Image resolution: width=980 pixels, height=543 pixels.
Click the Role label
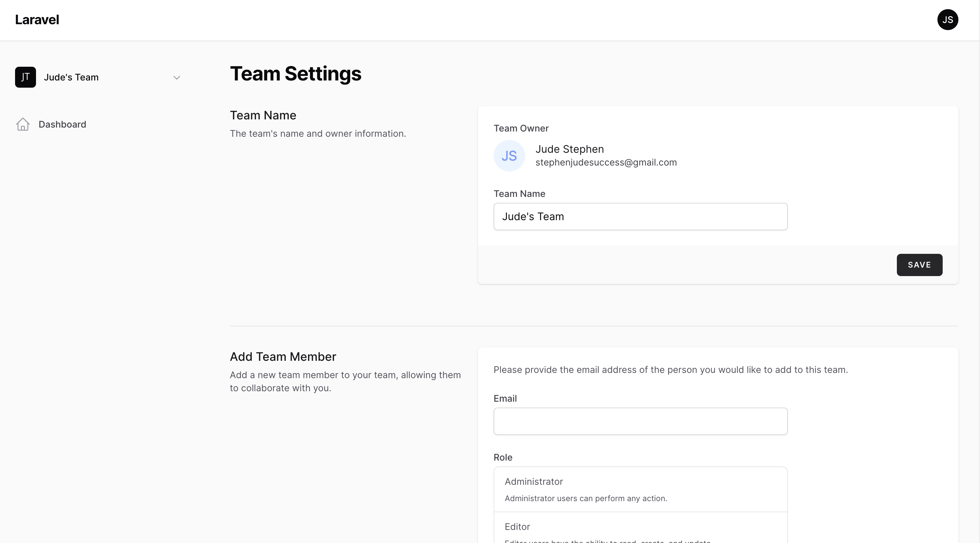pyautogui.click(x=503, y=457)
